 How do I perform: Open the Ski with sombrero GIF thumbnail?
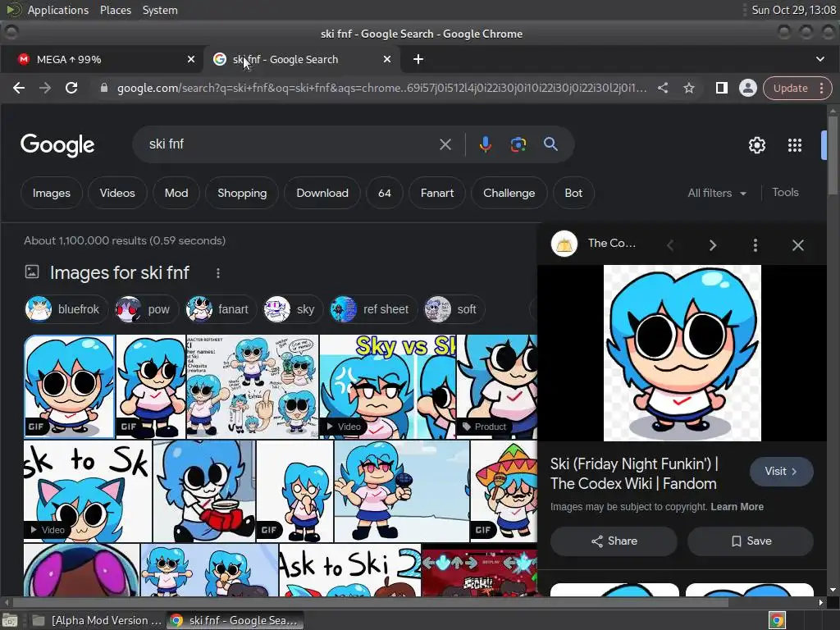504,491
